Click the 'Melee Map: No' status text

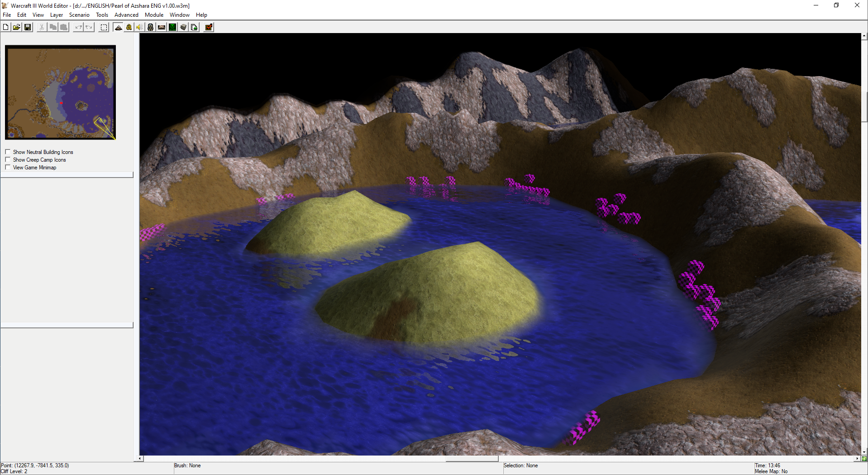pyautogui.click(x=771, y=471)
